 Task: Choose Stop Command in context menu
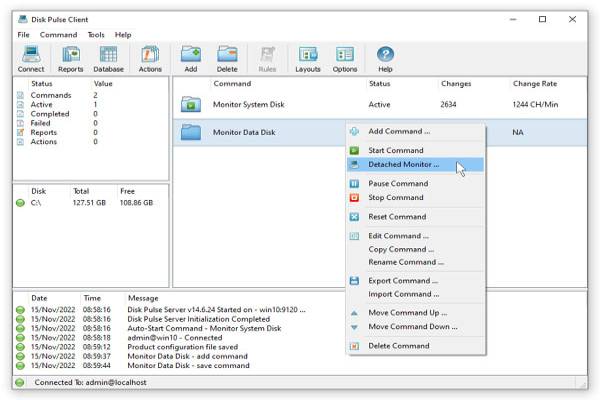pos(395,197)
